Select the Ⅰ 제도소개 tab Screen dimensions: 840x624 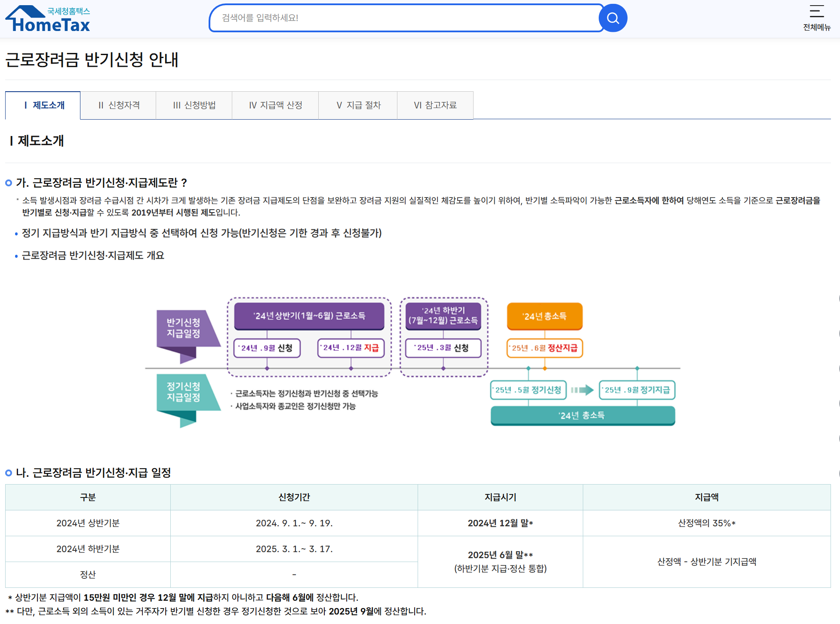coord(43,105)
